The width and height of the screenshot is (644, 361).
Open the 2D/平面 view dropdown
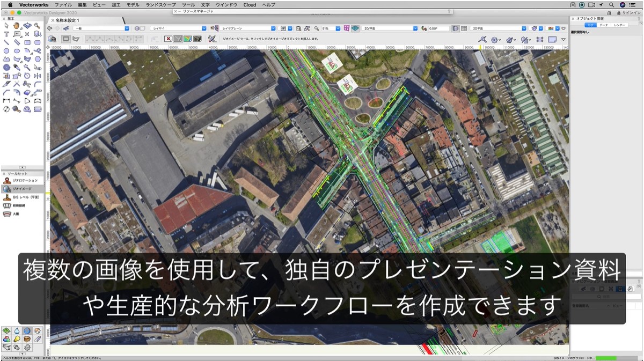click(x=390, y=28)
